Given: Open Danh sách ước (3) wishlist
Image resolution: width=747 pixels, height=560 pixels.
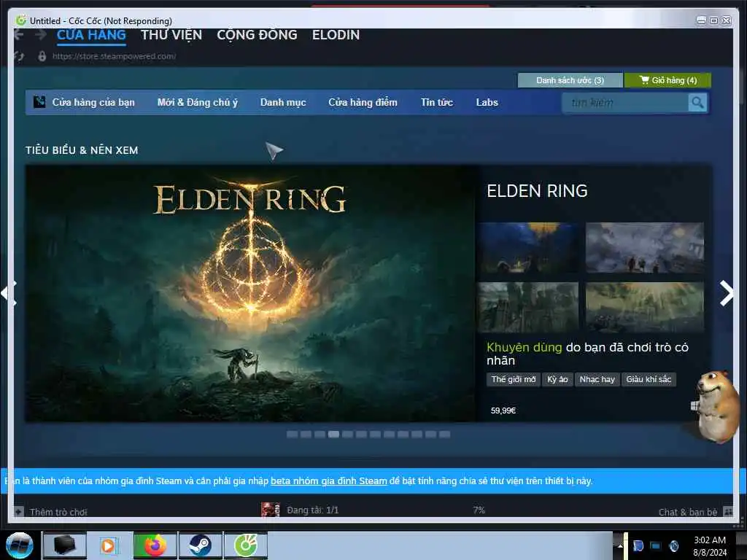Looking at the screenshot, I should click(x=570, y=80).
